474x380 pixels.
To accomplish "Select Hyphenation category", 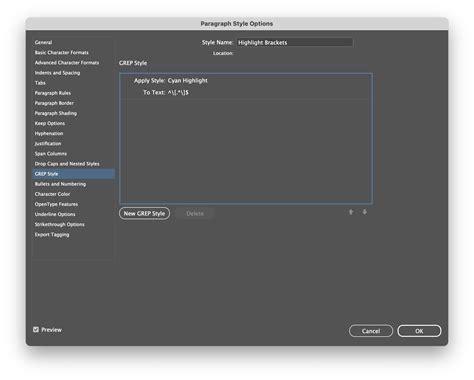I will point(49,133).
